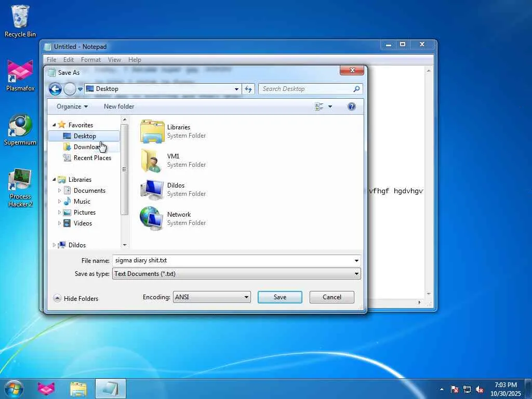Open Plasmafox from the taskbar

tap(46, 389)
